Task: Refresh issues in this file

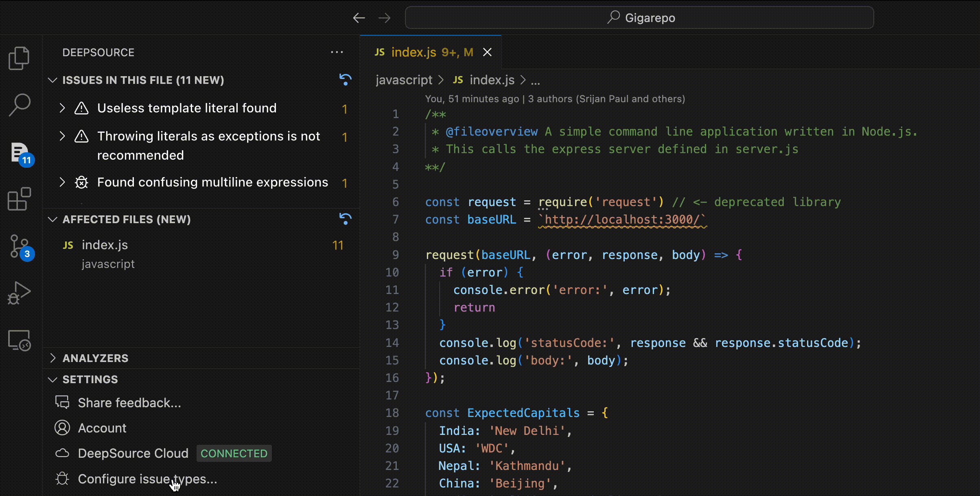Action: click(x=345, y=80)
